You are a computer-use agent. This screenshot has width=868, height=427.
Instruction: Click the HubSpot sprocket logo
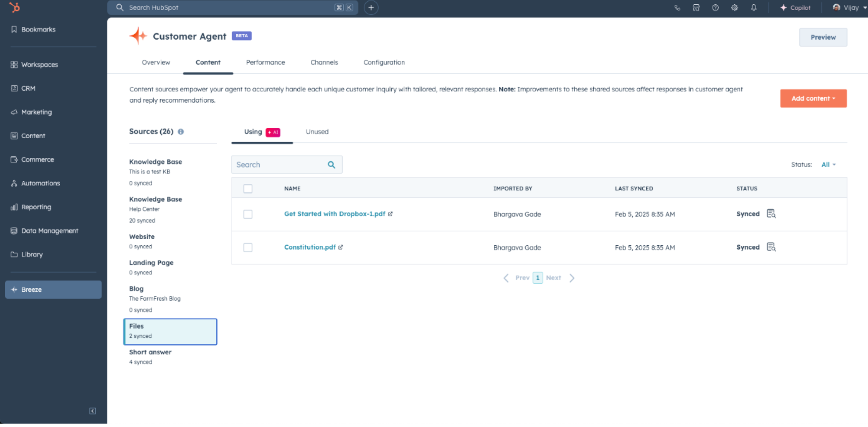[x=14, y=7]
